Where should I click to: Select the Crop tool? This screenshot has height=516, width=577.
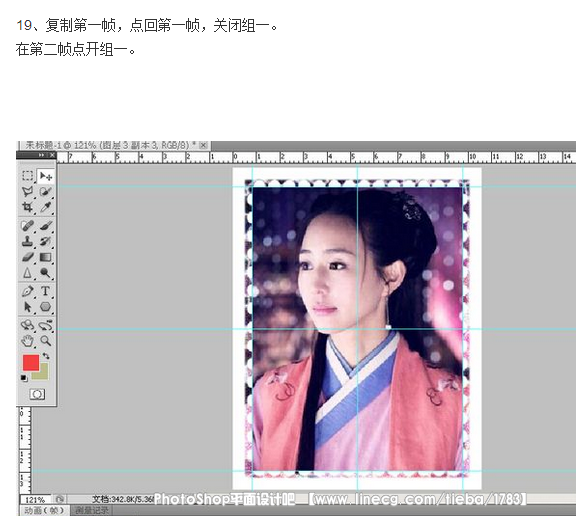coord(28,207)
